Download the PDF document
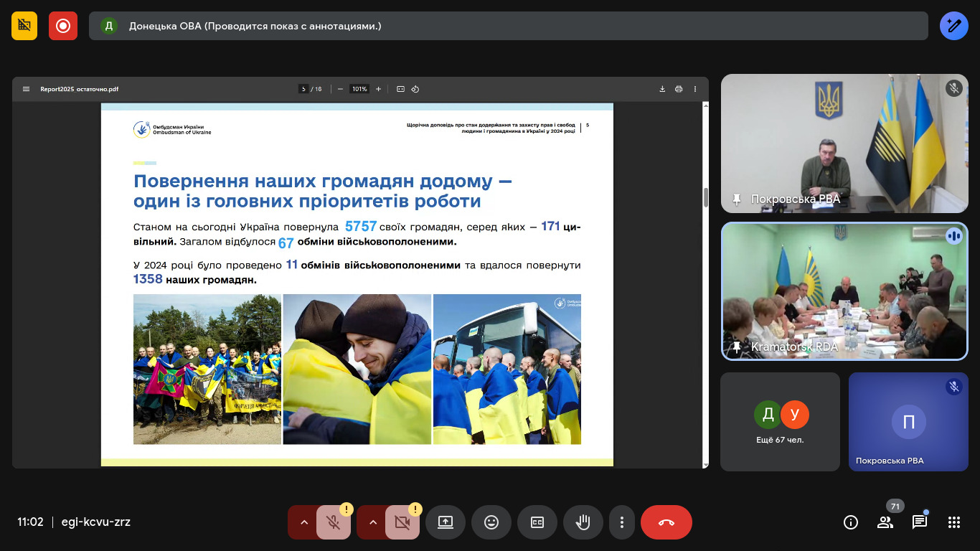The image size is (980, 551). coord(662,89)
